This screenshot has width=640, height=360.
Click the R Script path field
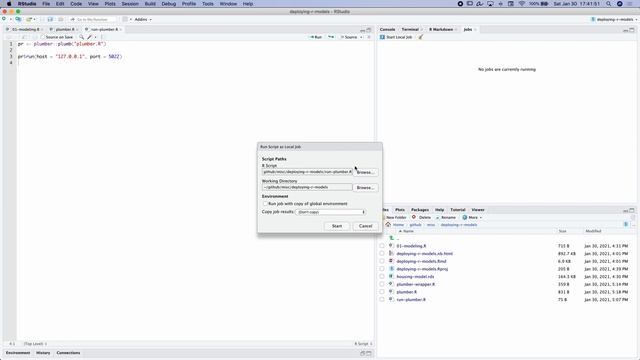[307, 172]
